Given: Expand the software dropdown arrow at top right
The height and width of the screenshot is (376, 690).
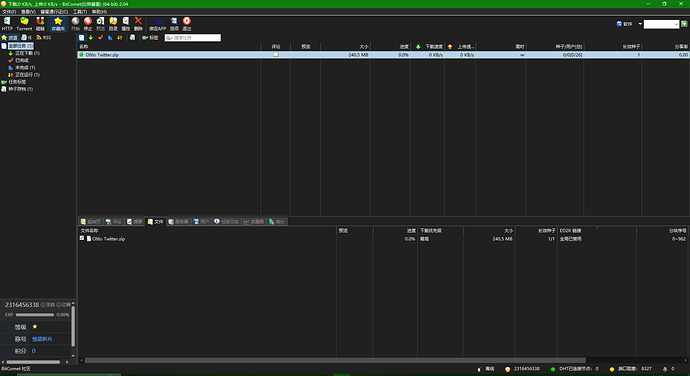Looking at the screenshot, I should click(640, 24).
